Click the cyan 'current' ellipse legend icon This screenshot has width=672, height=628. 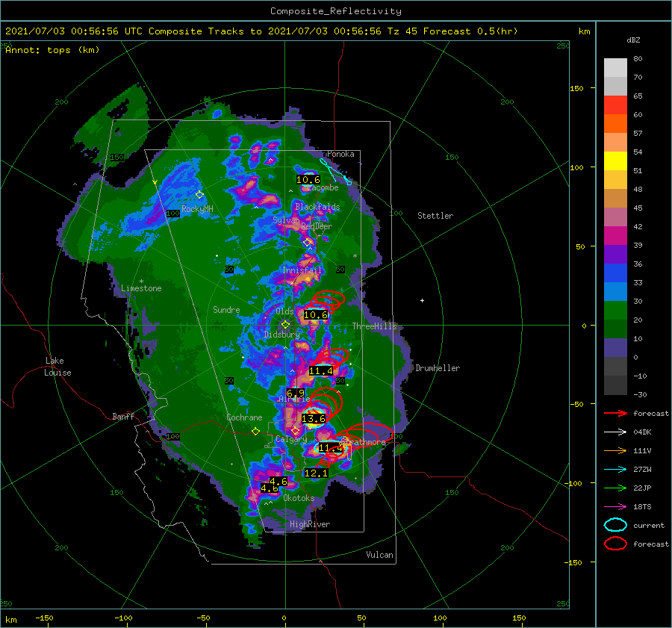(x=615, y=525)
